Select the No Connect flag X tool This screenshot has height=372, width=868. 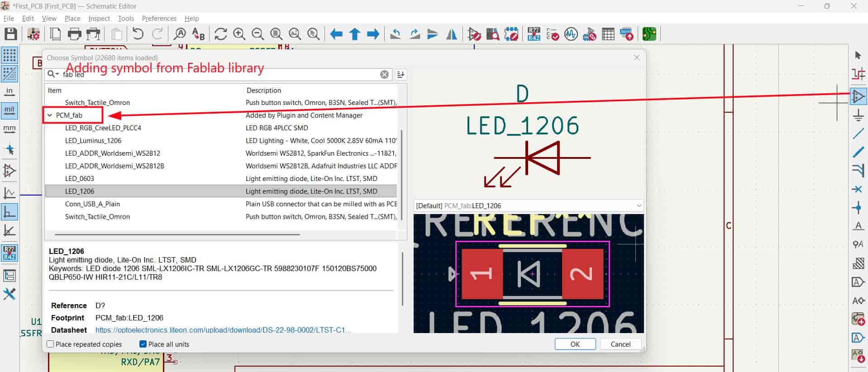858,189
